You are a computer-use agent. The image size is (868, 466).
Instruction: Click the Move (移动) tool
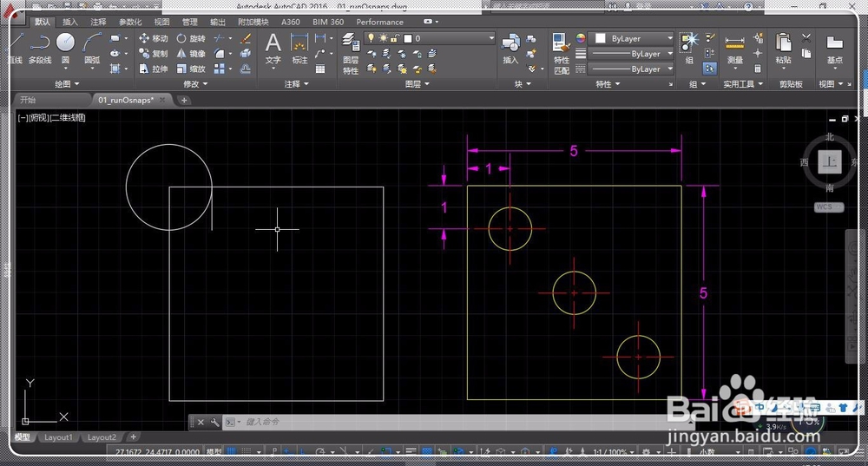click(154, 39)
